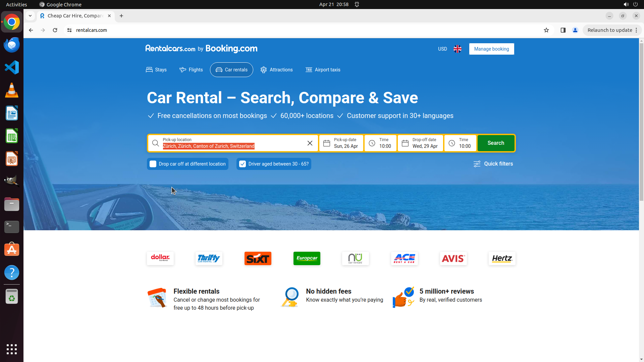The height and width of the screenshot is (362, 644).
Task: Open the pick-up date picker
Action: (341, 143)
